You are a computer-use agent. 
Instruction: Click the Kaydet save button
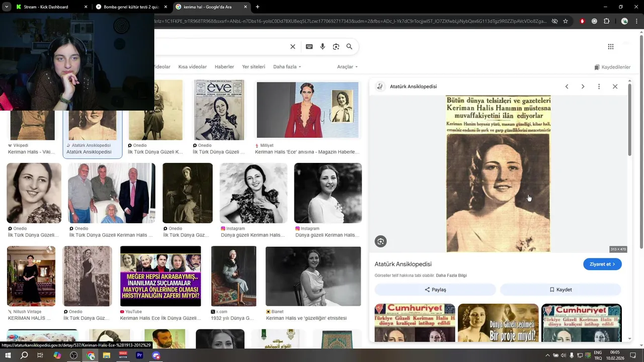[560, 290]
